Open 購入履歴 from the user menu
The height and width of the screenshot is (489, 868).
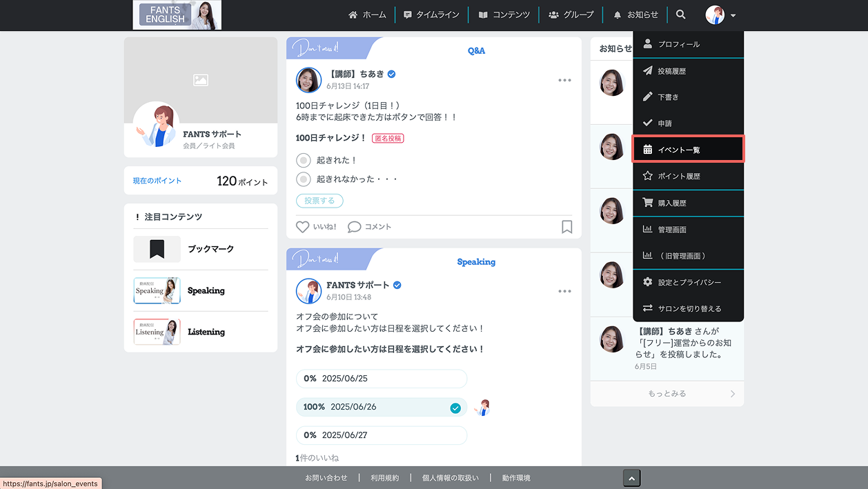(689, 203)
